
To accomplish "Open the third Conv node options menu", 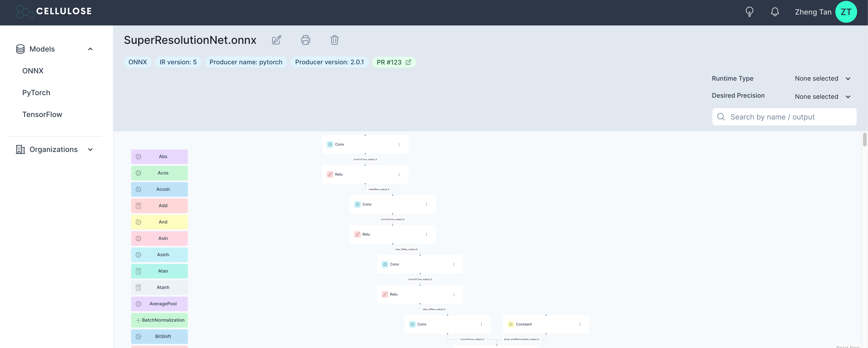I will click(454, 265).
